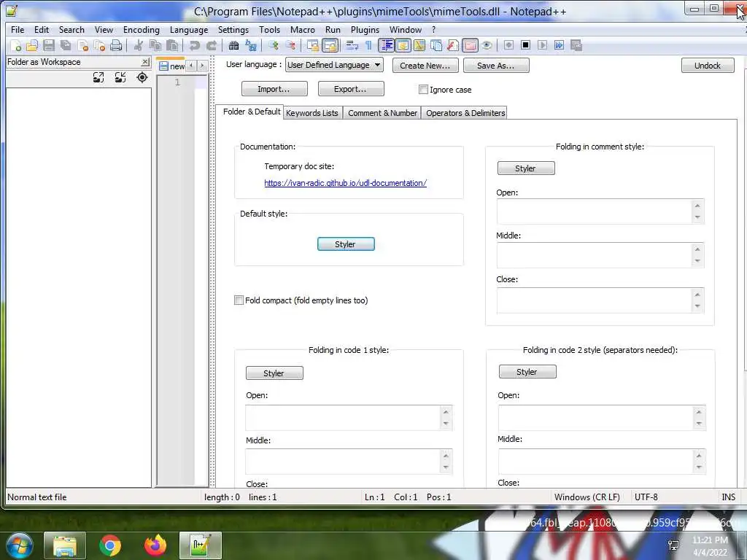Viewport: 747px width, 560px height.
Task: Click the Copy toolbar icon
Action: pyautogui.click(x=155, y=45)
